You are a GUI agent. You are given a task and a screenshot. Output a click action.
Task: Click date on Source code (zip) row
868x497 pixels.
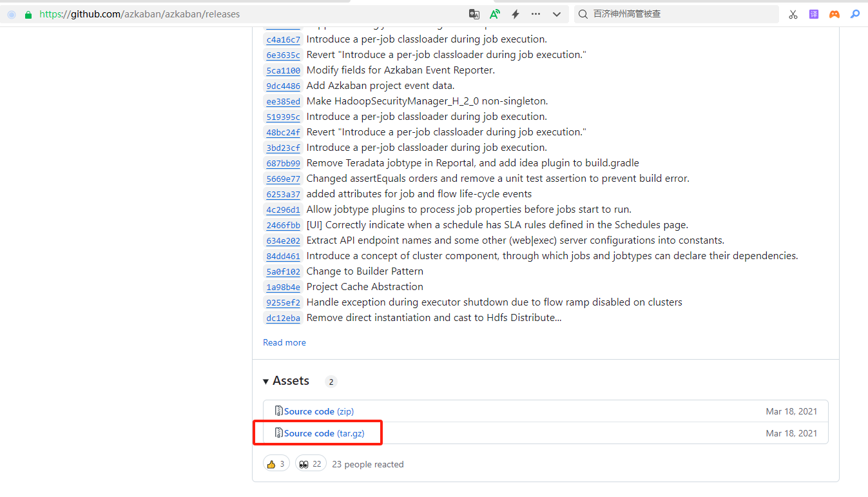pyautogui.click(x=791, y=411)
